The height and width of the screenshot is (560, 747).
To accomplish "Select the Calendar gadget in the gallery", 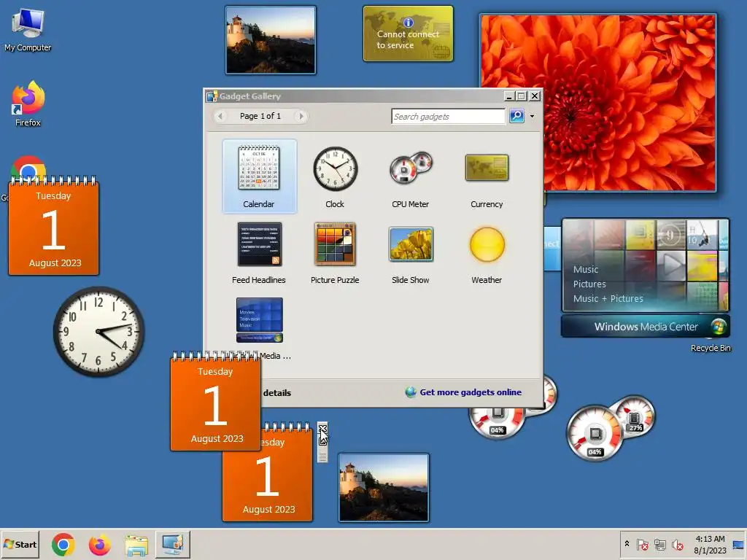I will tap(259, 176).
